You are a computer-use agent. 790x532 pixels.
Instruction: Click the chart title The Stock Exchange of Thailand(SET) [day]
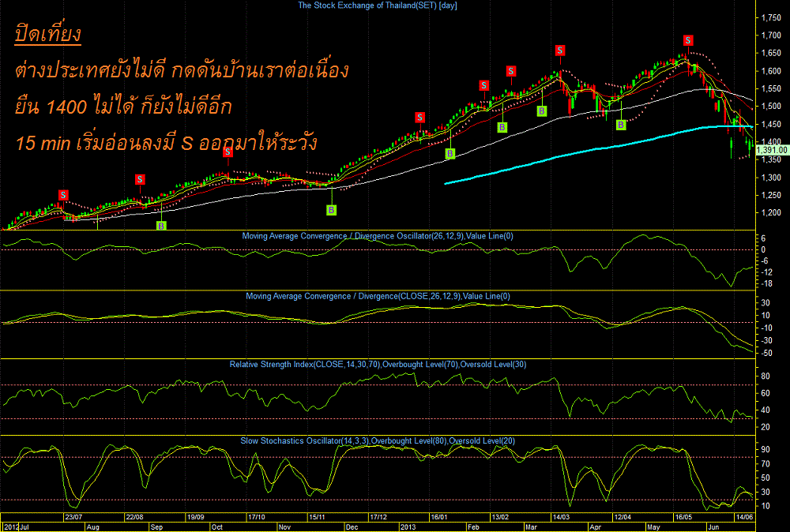pos(378,6)
